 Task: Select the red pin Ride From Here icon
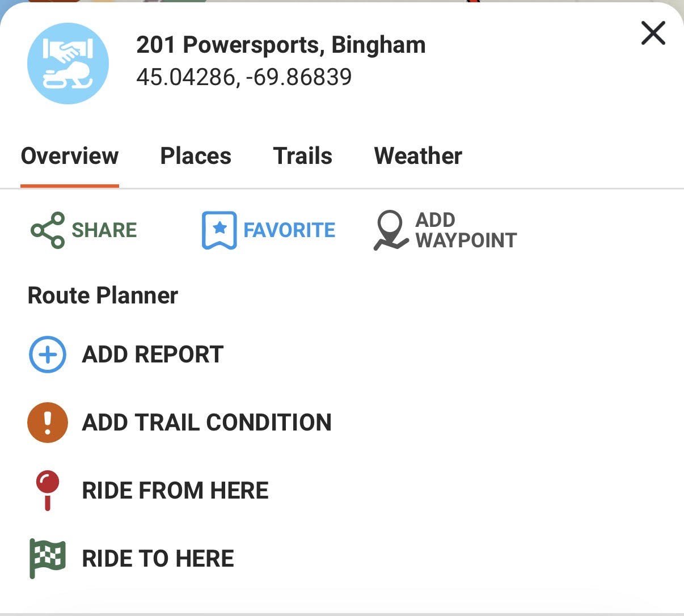click(x=48, y=490)
